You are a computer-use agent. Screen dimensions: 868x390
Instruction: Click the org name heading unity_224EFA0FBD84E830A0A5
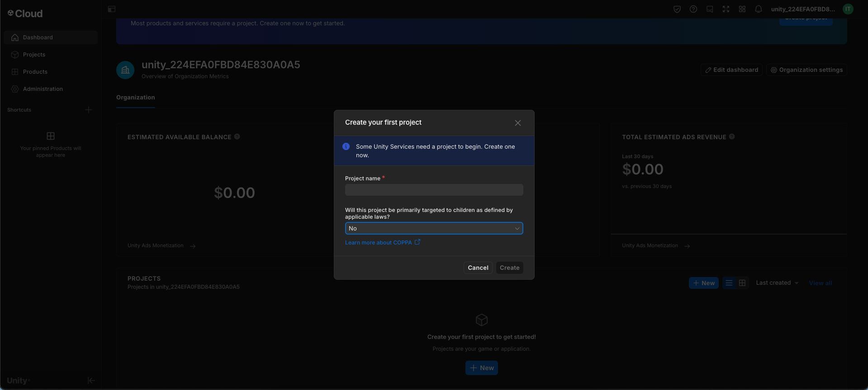(x=221, y=65)
